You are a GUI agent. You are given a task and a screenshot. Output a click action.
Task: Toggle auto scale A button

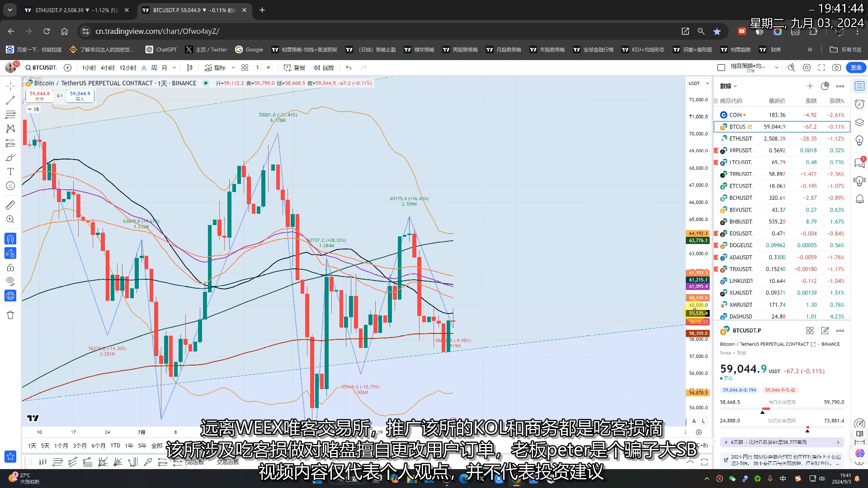694,421
